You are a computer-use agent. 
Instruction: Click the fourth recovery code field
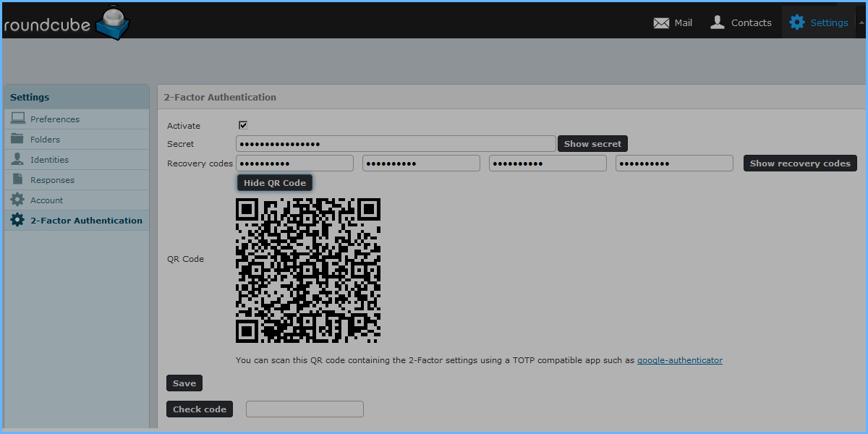click(x=674, y=163)
